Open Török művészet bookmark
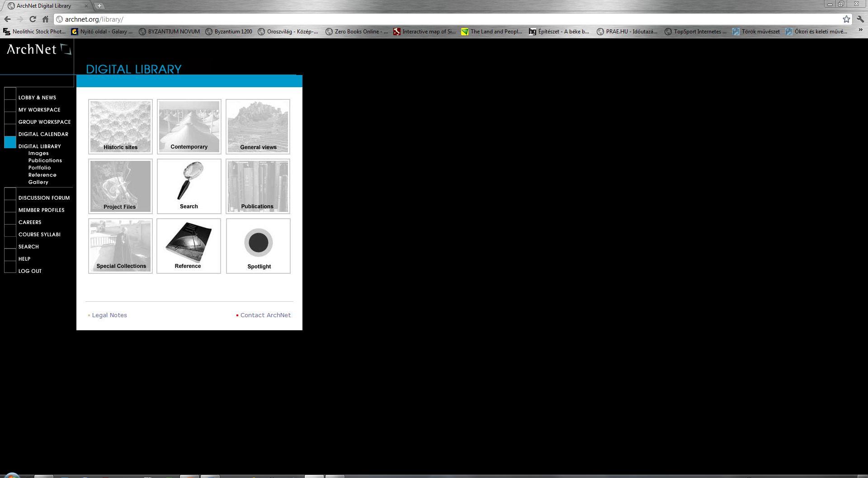Image resolution: width=868 pixels, height=478 pixels. coord(756,32)
